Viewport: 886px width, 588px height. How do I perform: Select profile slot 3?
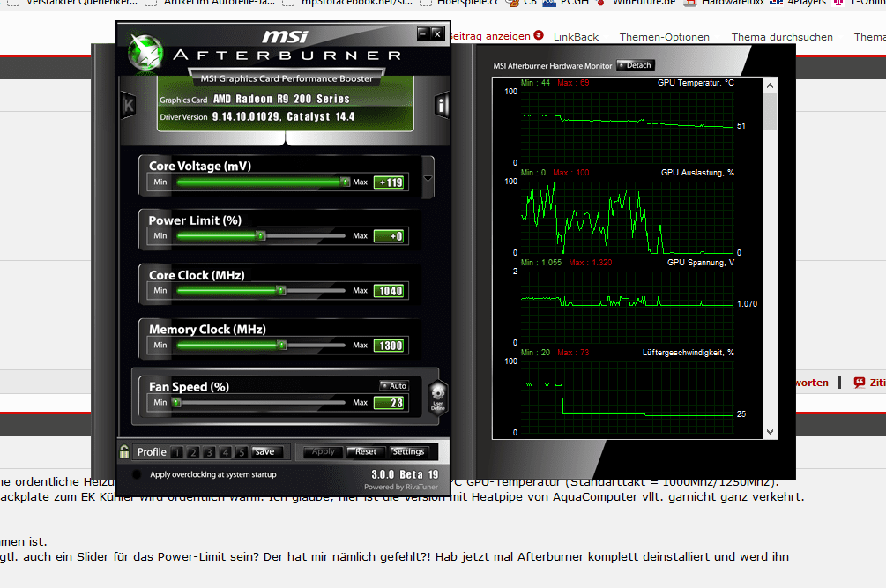[x=209, y=452]
